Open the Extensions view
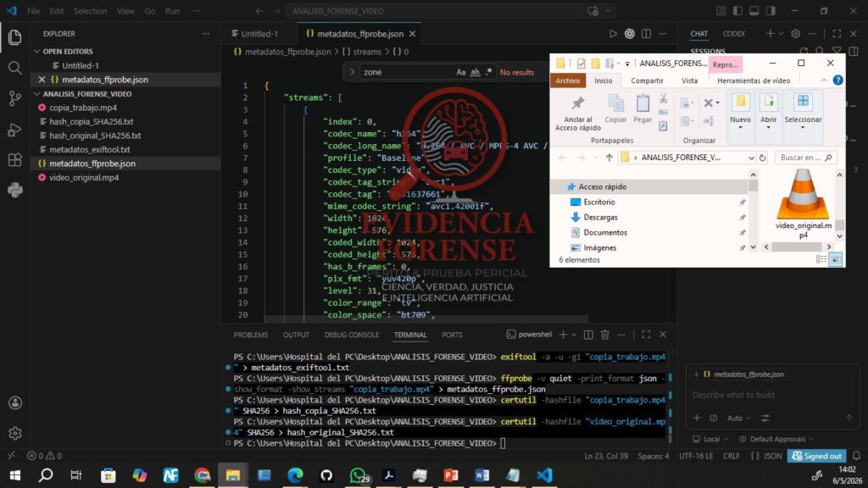The width and height of the screenshot is (868, 488). click(x=15, y=160)
